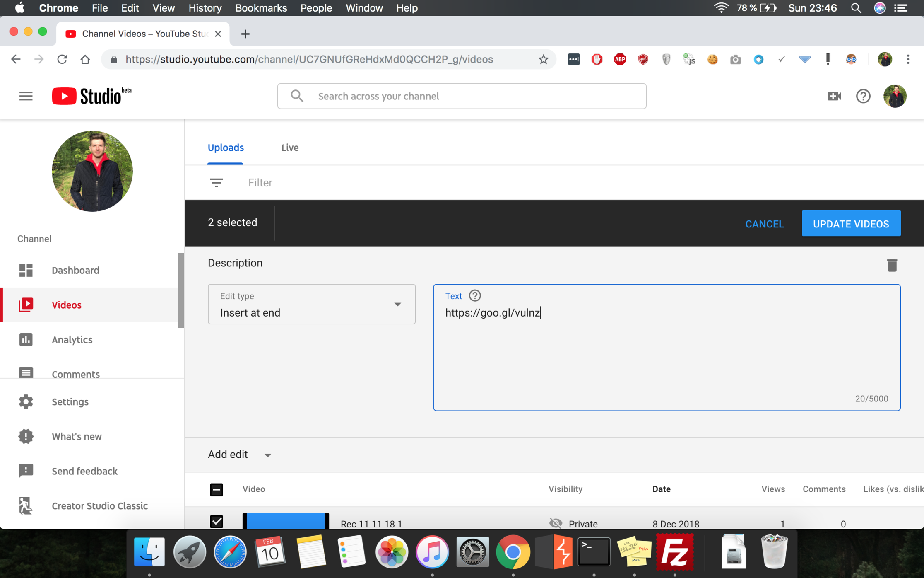Click the UPDATE VIDEOS button

coord(852,223)
